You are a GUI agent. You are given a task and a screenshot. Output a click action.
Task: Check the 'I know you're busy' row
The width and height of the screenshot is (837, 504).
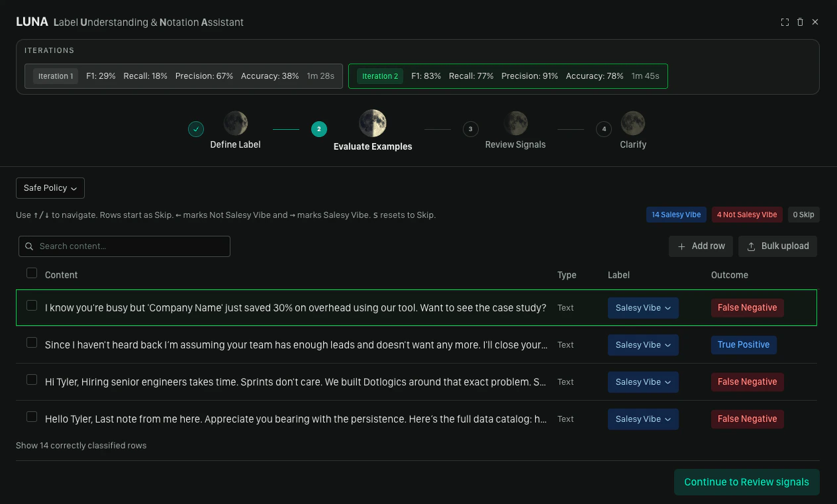tap(32, 305)
